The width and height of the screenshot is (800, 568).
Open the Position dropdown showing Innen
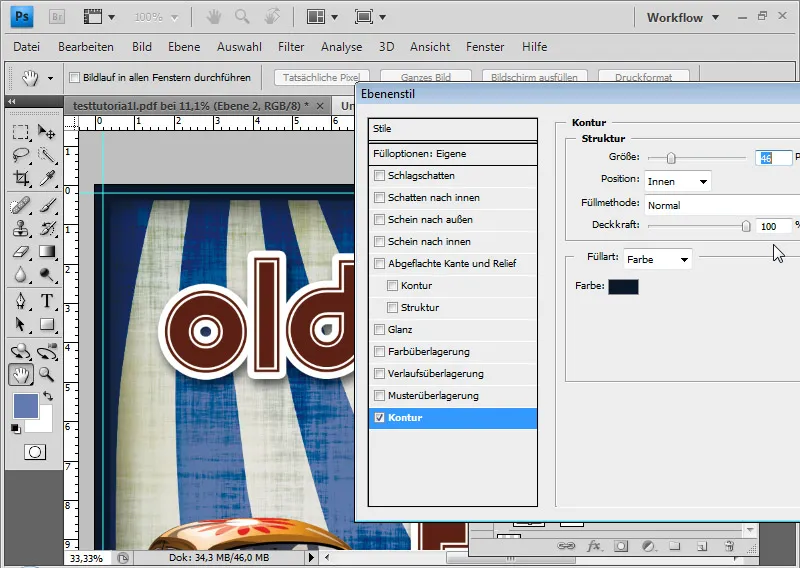(x=678, y=181)
